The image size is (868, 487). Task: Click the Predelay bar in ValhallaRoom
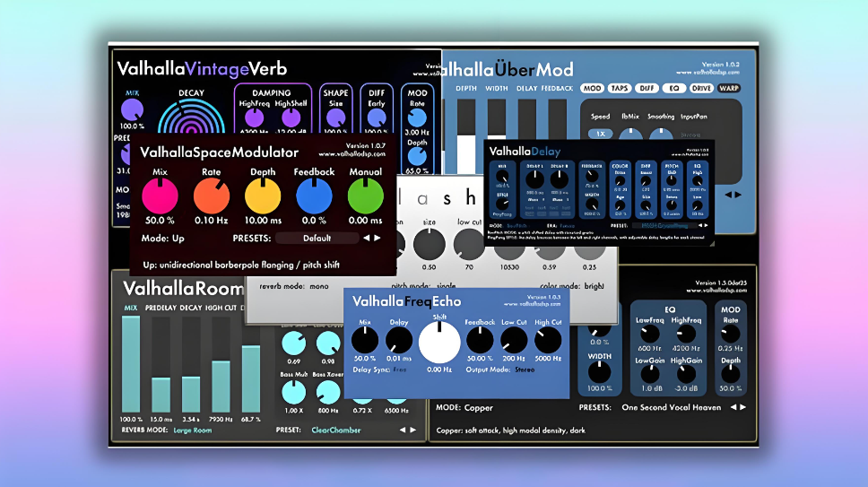161,364
